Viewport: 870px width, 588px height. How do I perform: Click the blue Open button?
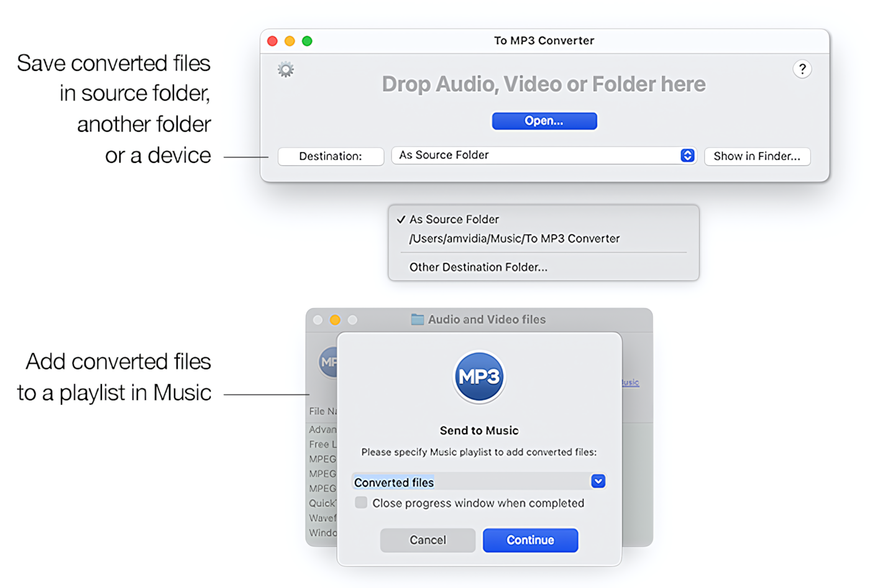[x=544, y=121]
